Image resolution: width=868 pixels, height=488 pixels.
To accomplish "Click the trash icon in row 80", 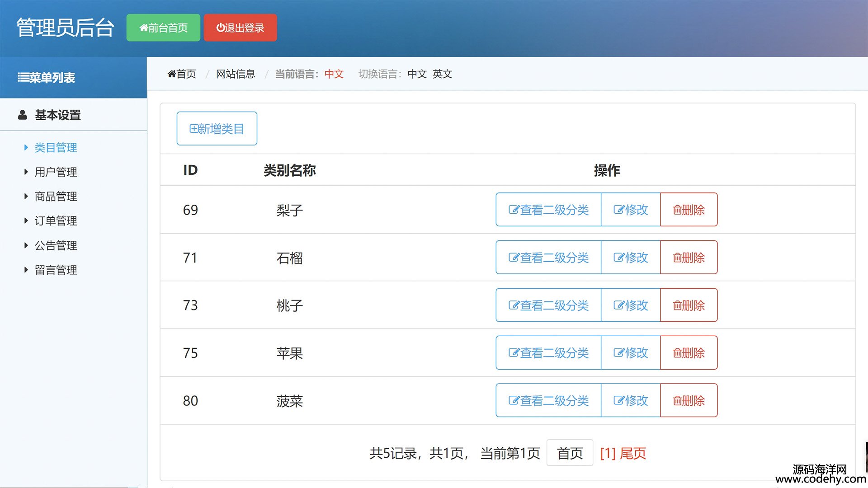I will (x=677, y=401).
